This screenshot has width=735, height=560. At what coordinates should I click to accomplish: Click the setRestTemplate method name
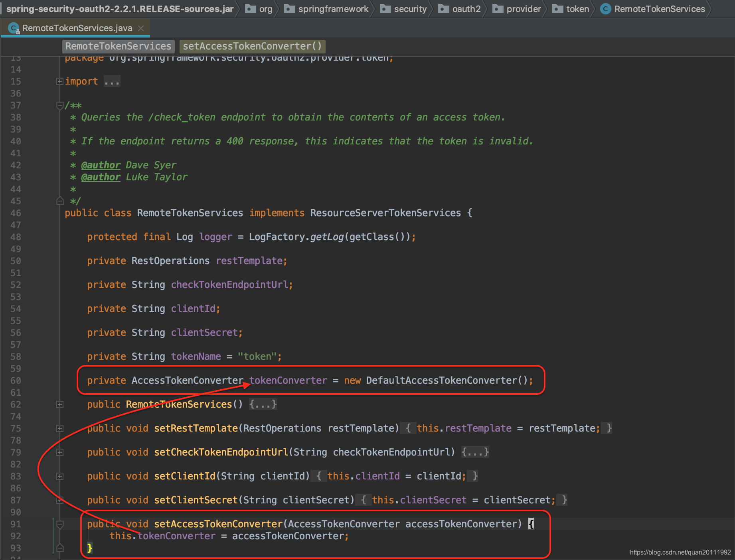[x=196, y=428]
